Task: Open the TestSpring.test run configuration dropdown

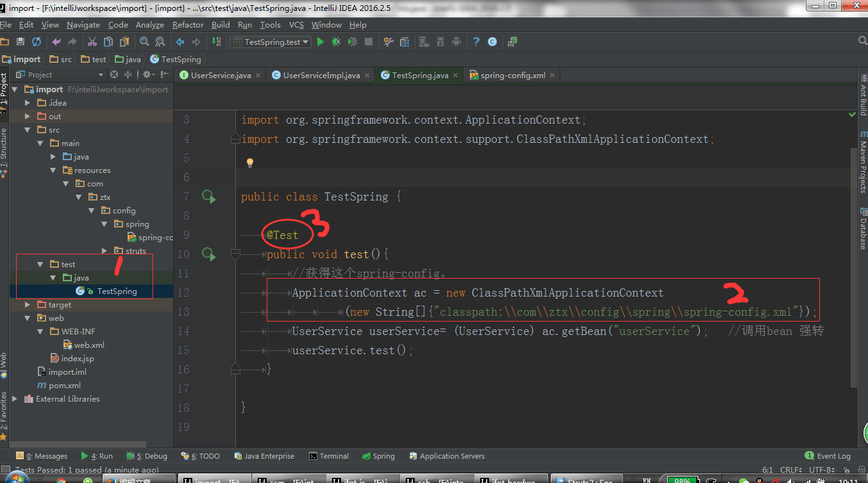Action: (270, 42)
